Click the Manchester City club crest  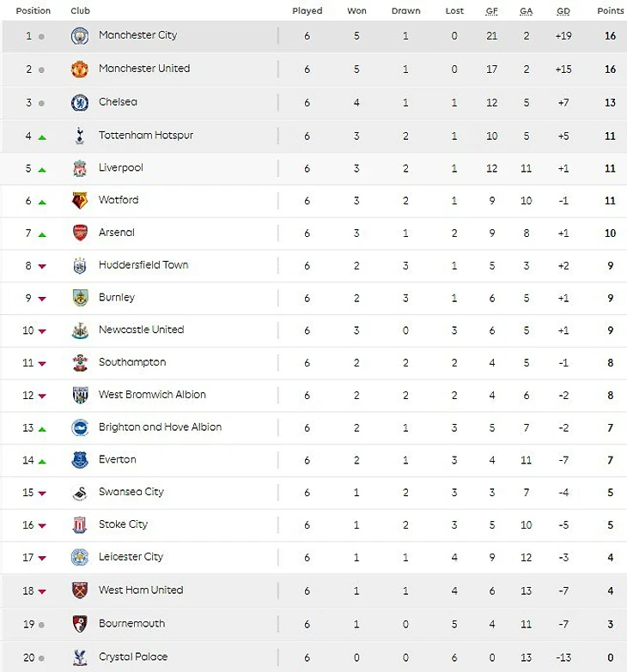80,36
